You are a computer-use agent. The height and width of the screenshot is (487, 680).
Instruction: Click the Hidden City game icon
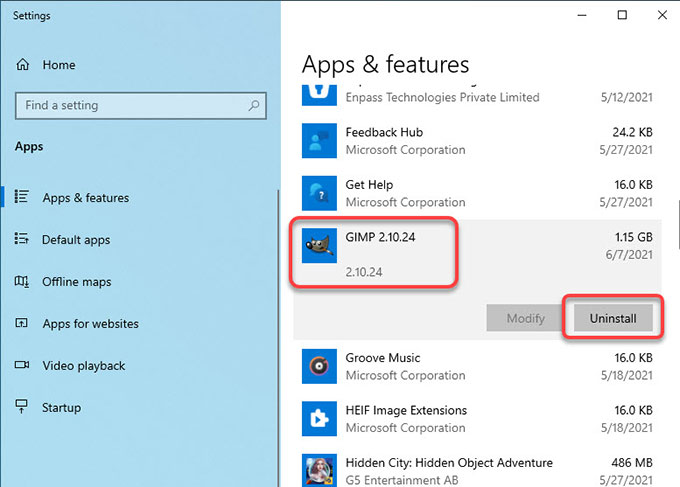319,470
